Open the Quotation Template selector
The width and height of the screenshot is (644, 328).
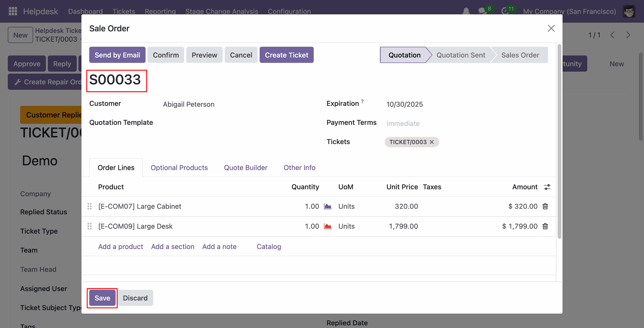tap(235, 123)
